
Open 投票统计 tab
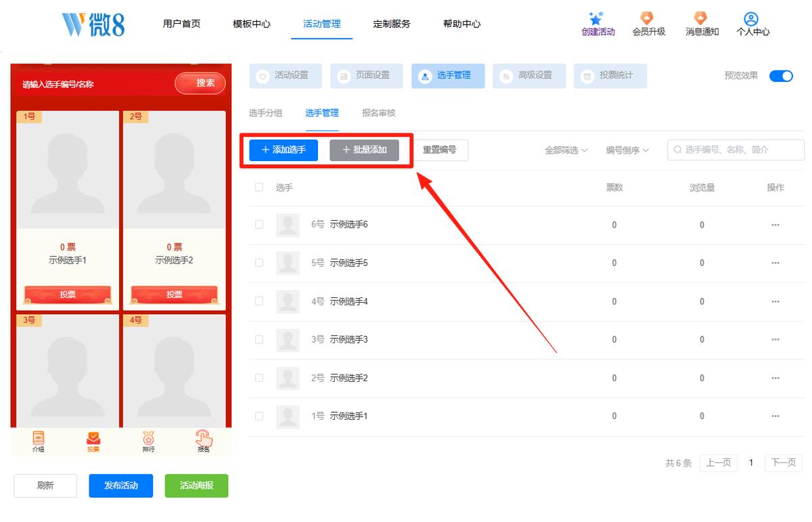click(x=610, y=76)
